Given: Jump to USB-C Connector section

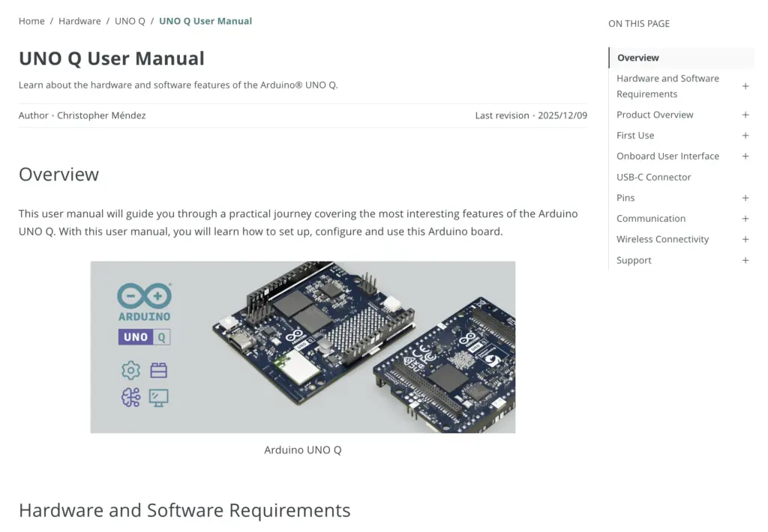Looking at the screenshot, I should [x=653, y=178].
